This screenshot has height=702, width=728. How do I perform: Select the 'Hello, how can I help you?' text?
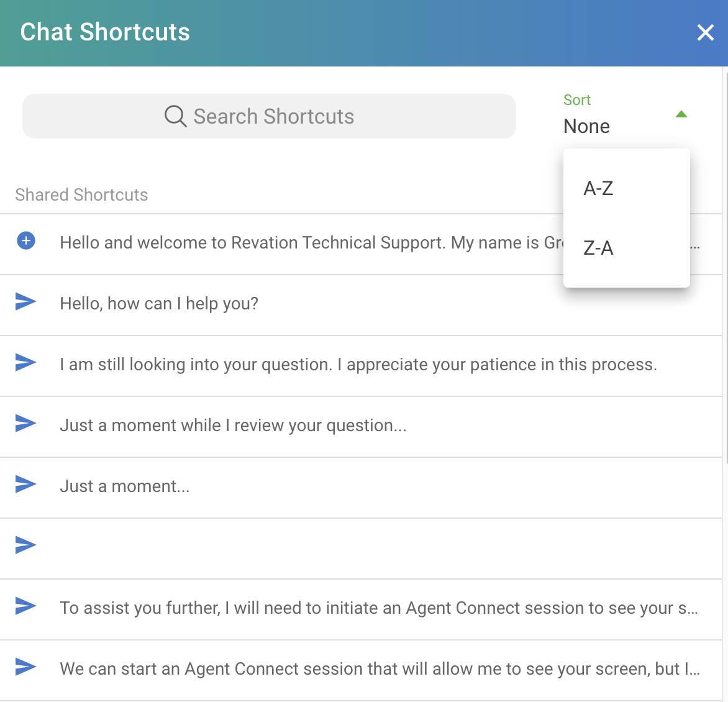coord(159,304)
